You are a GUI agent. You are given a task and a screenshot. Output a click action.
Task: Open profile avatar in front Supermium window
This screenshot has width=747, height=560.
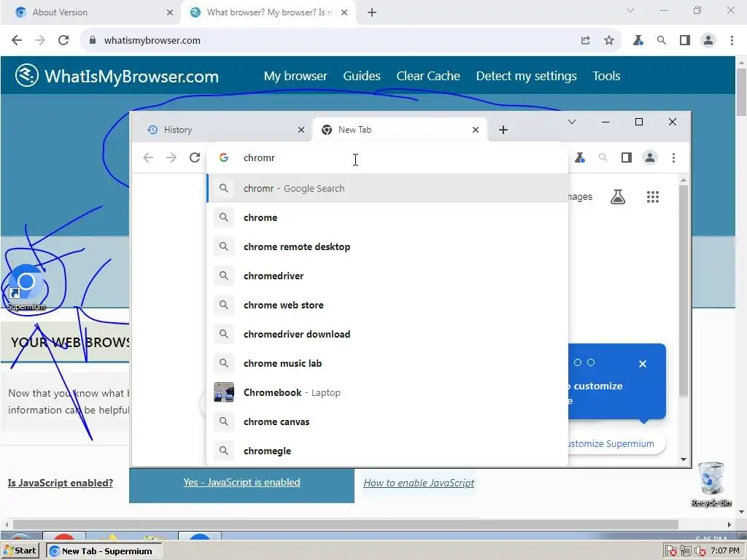point(650,157)
